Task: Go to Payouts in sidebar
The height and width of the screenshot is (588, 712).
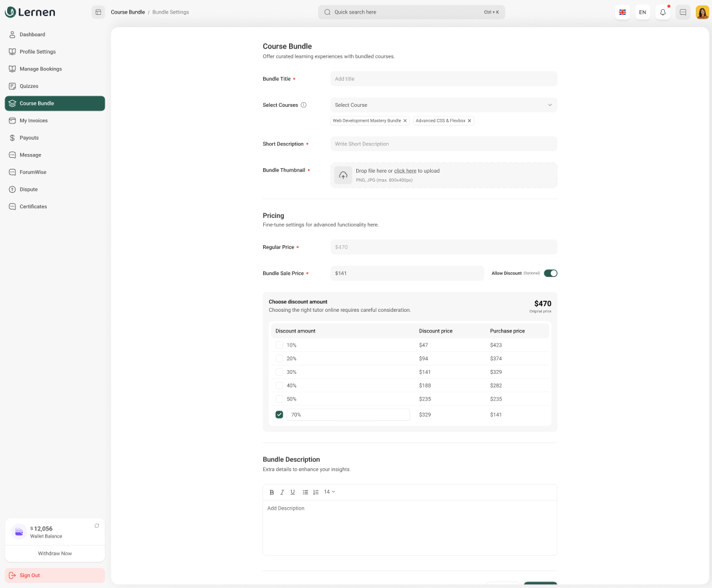Action: coord(29,138)
